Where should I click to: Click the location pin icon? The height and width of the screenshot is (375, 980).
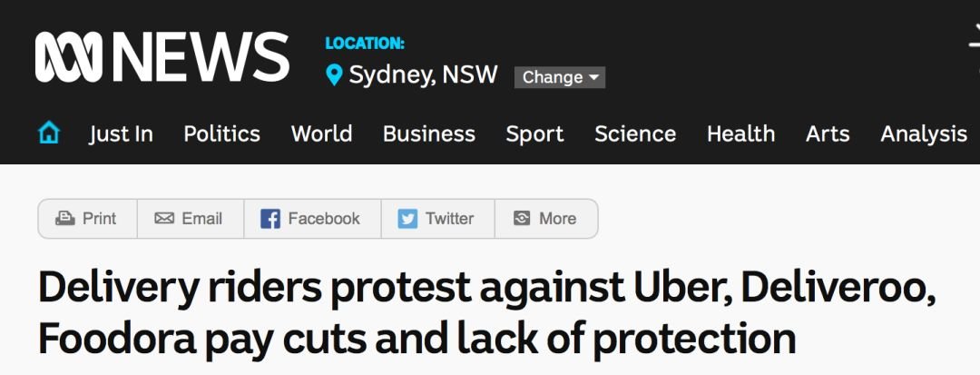click(334, 75)
